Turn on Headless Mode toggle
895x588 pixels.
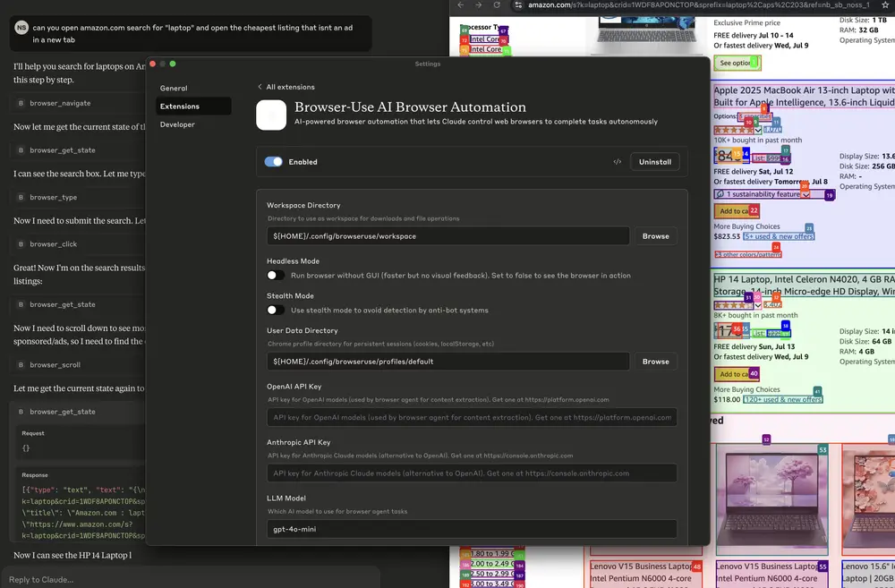[276, 276]
